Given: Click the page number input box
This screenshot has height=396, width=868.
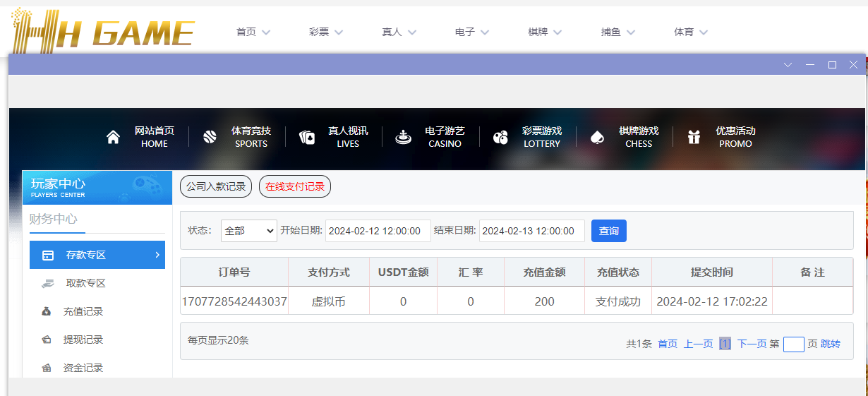Looking at the screenshot, I should pos(793,344).
